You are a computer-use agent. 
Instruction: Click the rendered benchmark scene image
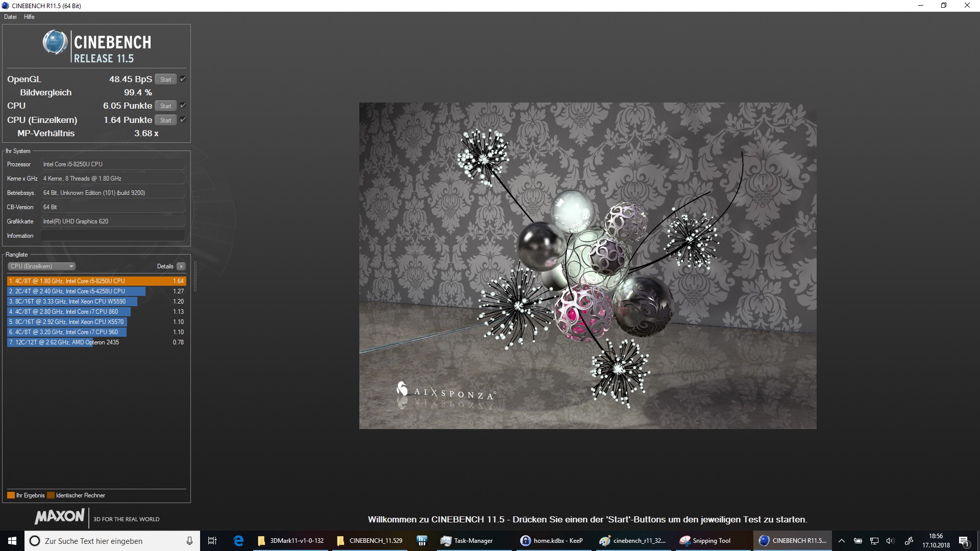pos(587,266)
